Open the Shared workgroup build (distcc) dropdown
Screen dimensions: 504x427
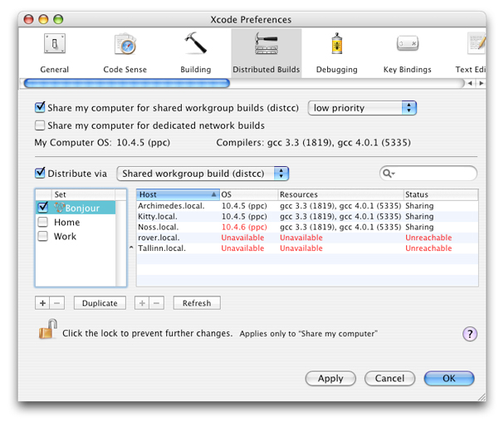pos(203,174)
